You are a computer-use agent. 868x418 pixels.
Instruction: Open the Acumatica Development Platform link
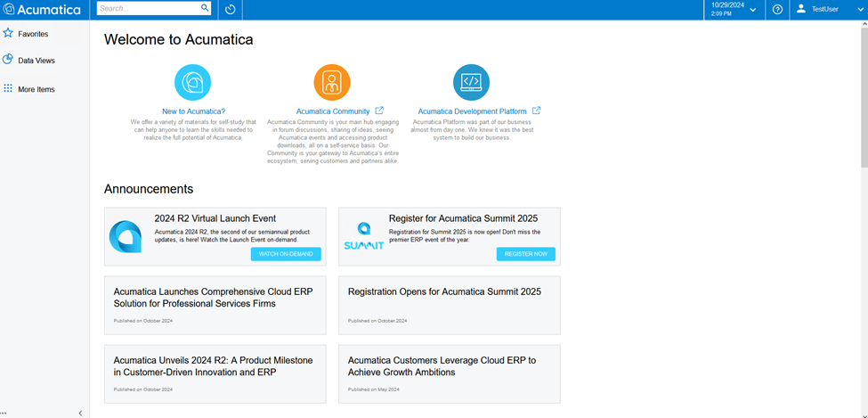472,111
